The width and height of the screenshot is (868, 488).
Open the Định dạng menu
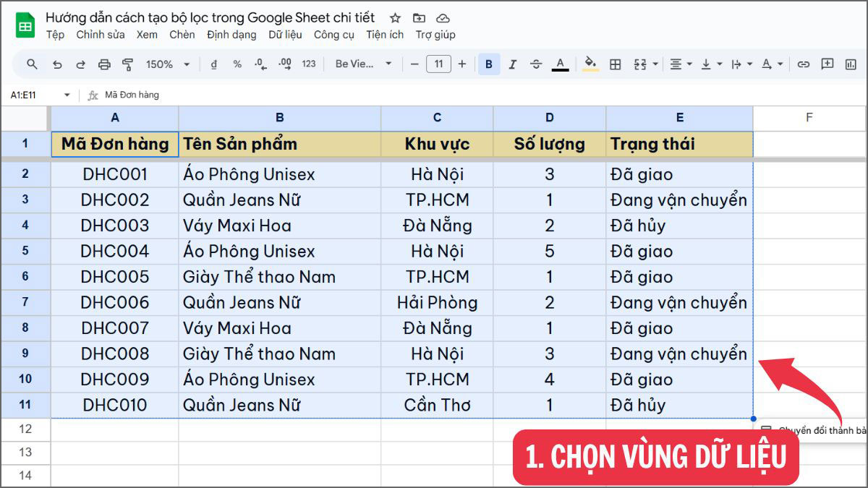click(231, 34)
